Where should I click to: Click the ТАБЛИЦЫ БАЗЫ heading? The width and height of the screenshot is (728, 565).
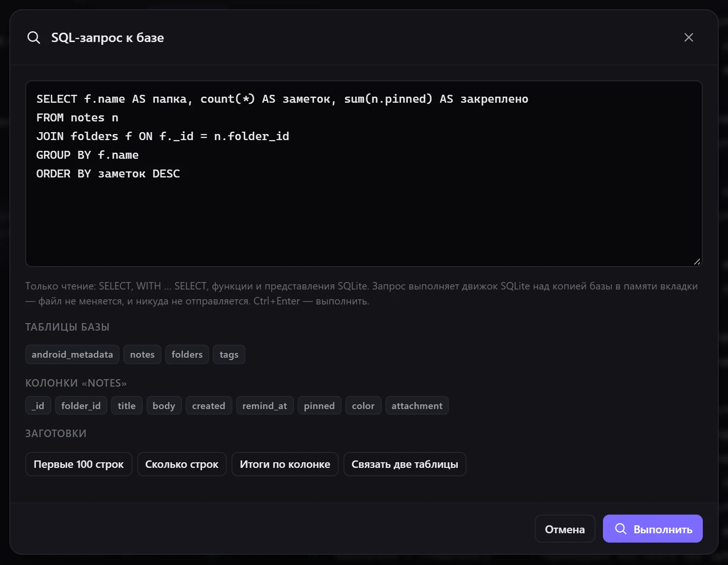tap(67, 327)
